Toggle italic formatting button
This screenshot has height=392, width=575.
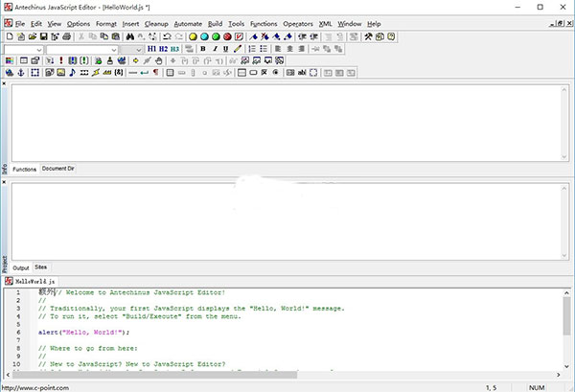215,49
